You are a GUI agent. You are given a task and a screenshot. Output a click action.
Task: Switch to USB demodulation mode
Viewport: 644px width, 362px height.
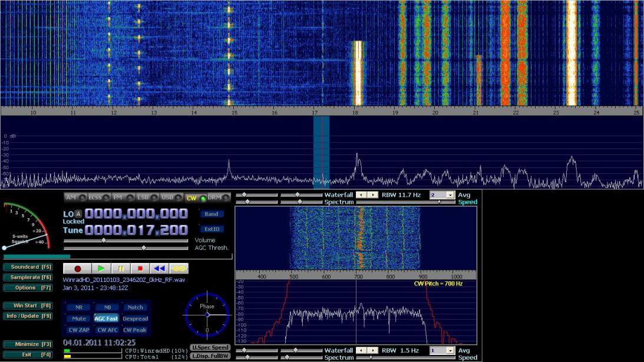pos(170,198)
